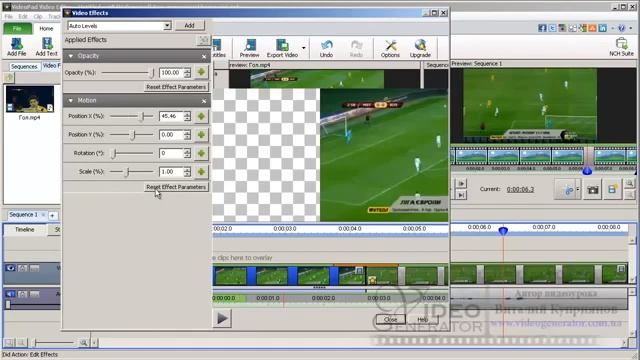Remove the Opacity effect with its X

[204, 56]
